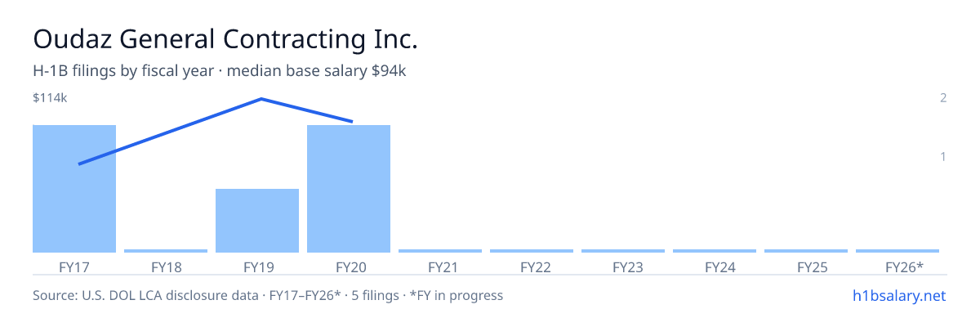Screen dimensions: 980x327
Task: Click the FY20 axis label
Action: click(x=349, y=267)
